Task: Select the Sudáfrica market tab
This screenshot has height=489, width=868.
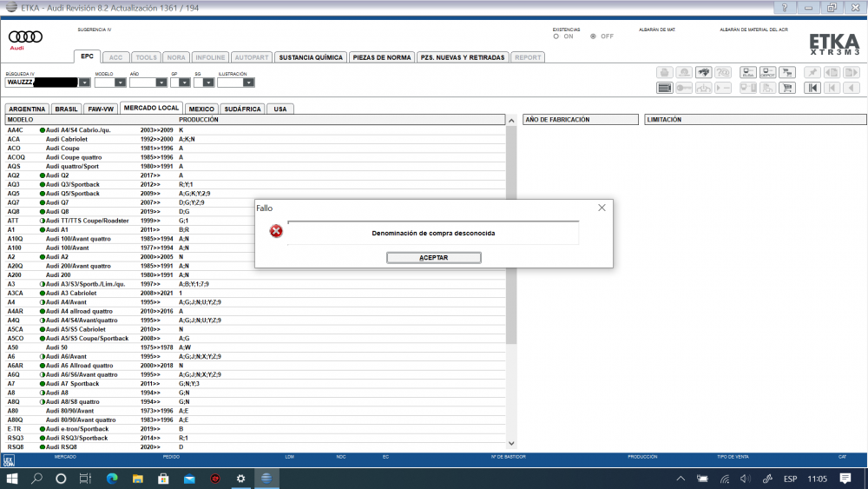Action: tap(242, 109)
